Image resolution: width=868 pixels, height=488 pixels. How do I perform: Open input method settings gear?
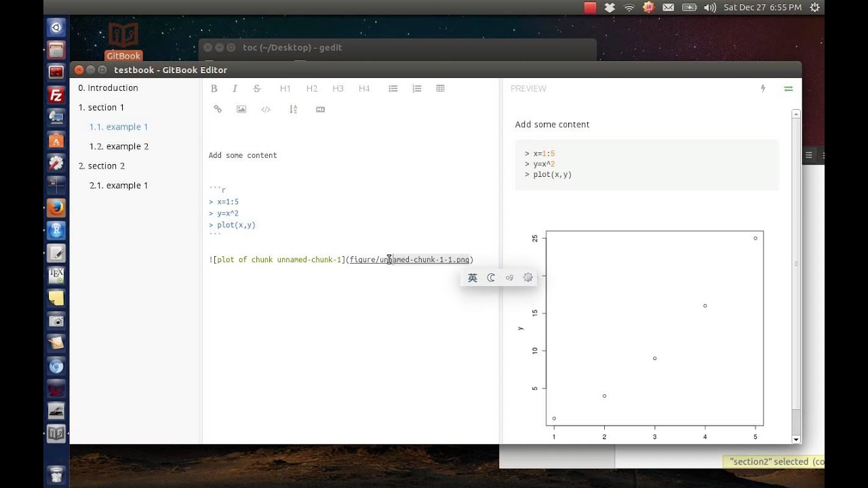coord(528,277)
